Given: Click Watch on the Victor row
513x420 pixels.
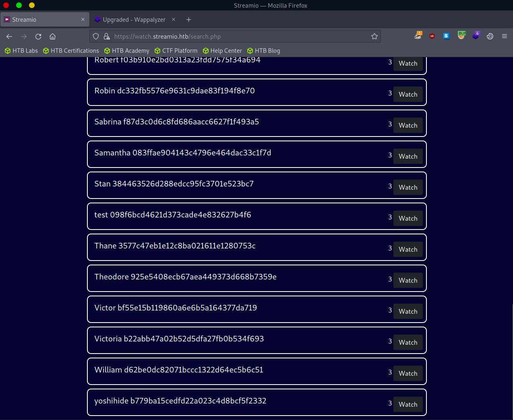Looking at the screenshot, I should point(408,311).
